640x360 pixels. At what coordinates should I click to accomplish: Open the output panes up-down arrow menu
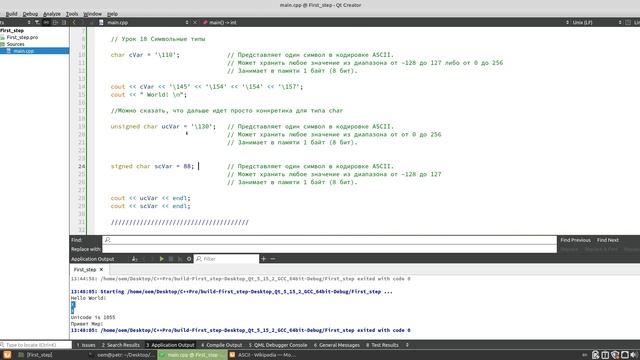click(407, 345)
